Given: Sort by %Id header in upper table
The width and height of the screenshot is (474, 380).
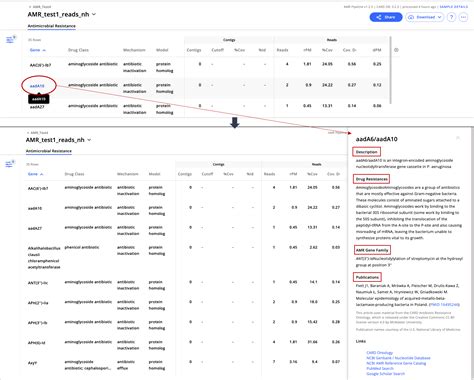Looking at the screenshot, I should (x=262, y=50).
